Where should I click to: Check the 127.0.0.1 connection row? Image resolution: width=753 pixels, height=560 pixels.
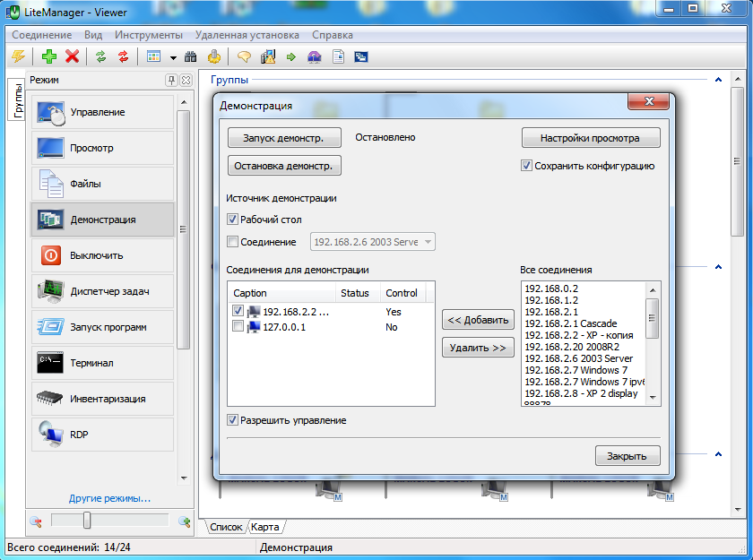point(238,326)
